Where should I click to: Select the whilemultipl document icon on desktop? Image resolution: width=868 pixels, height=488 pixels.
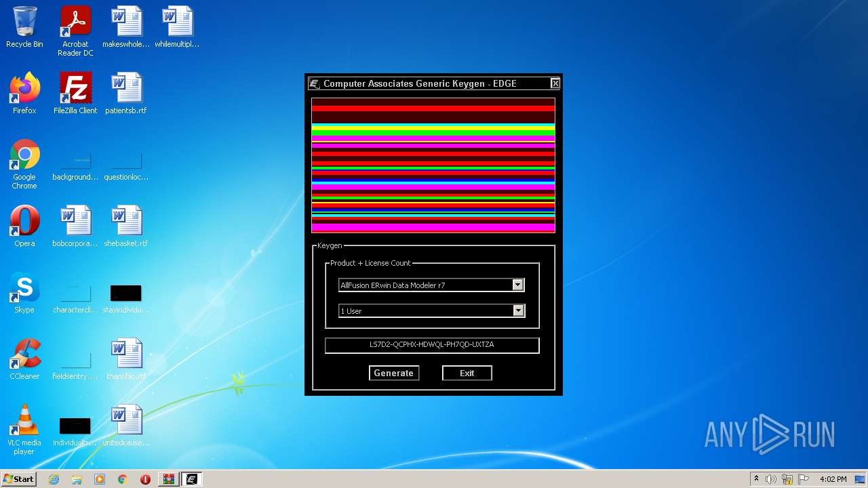coord(177,27)
